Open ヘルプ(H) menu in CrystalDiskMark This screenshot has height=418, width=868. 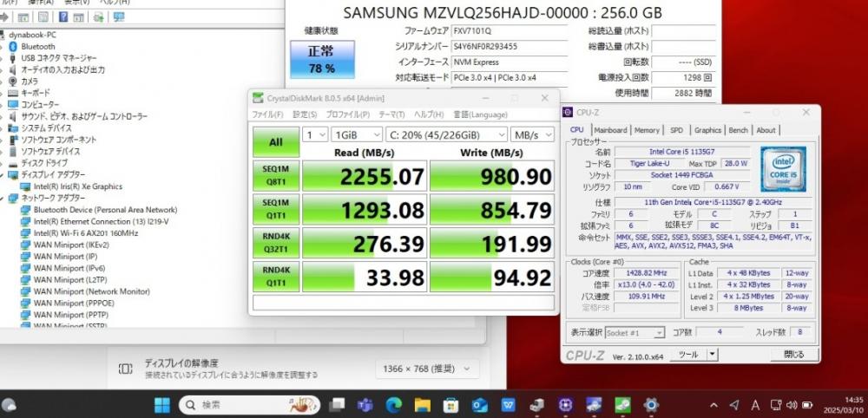[x=429, y=114]
